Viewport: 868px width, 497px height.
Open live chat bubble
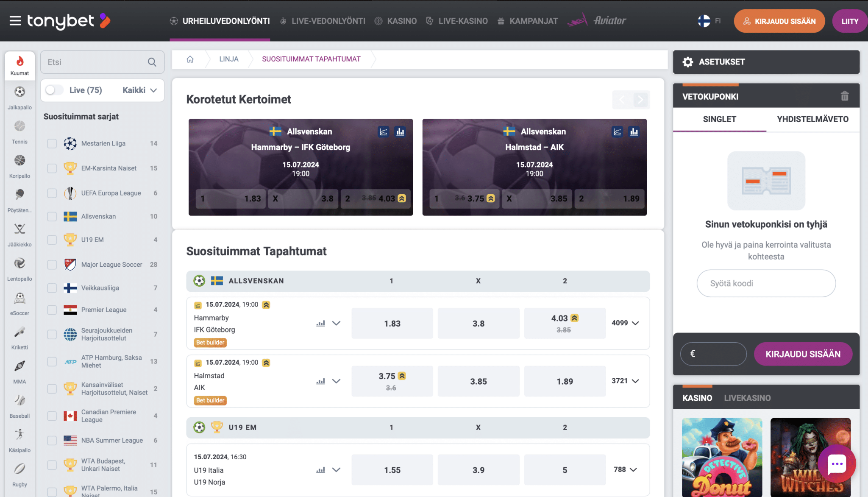tap(837, 464)
